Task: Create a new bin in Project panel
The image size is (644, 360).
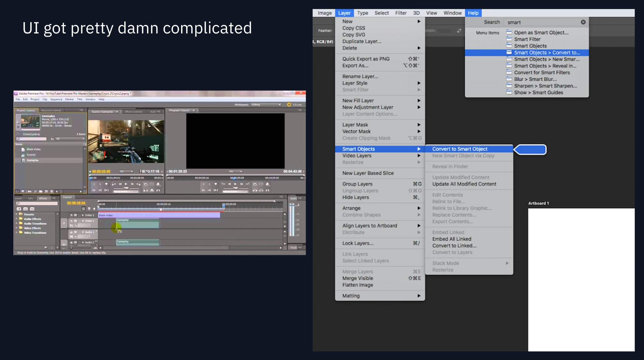Action: pyautogui.click(x=41, y=191)
